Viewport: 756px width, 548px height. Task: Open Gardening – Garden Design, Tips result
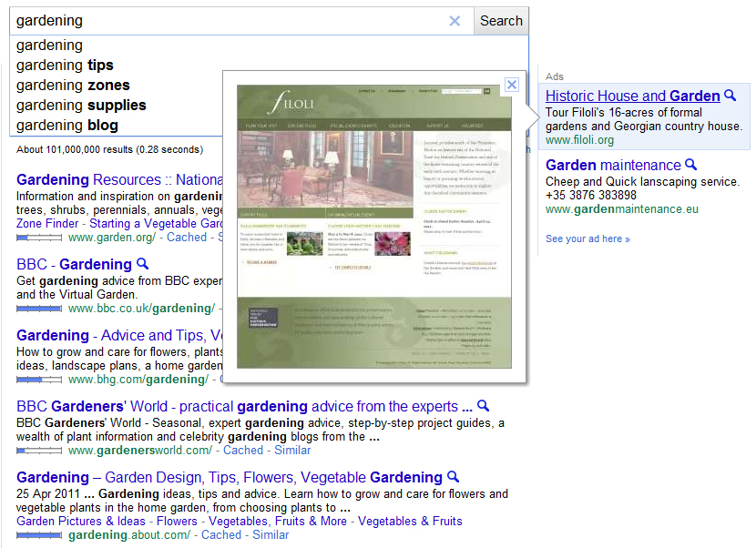click(230, 478)
